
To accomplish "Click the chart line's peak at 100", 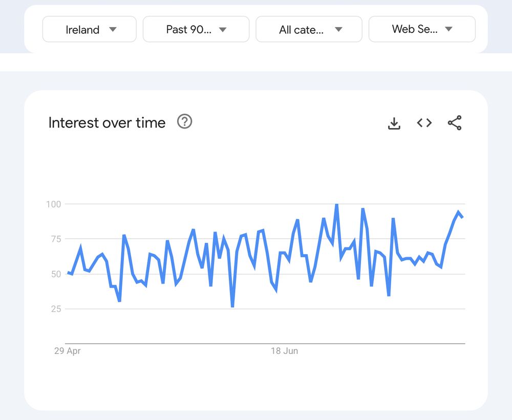I will coord(336,205).
